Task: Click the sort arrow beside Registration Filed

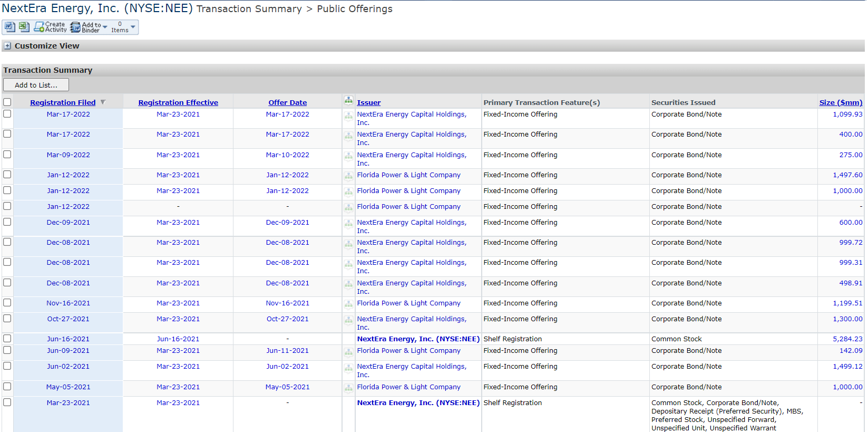Action: [x=103, y=102]
